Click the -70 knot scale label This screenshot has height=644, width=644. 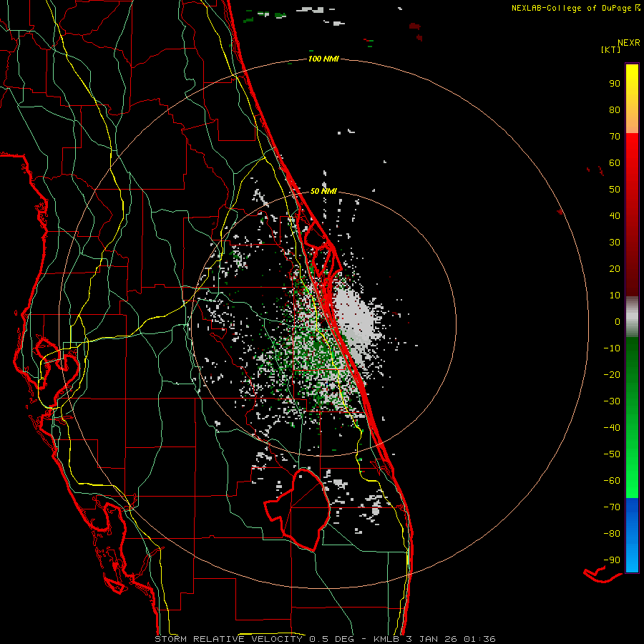tap(612, 507)
